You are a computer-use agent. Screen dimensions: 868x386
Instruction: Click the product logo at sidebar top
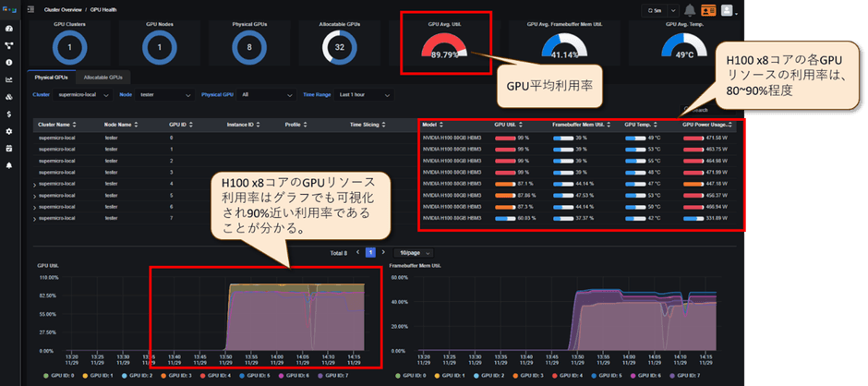tap(9, 10)
